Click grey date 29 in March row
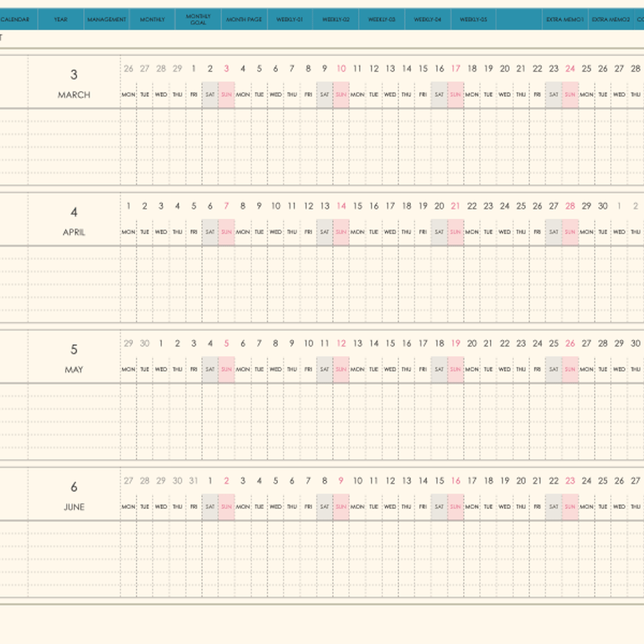The width and height of the screenshot is (644, 644). click(x=177, y=69)
